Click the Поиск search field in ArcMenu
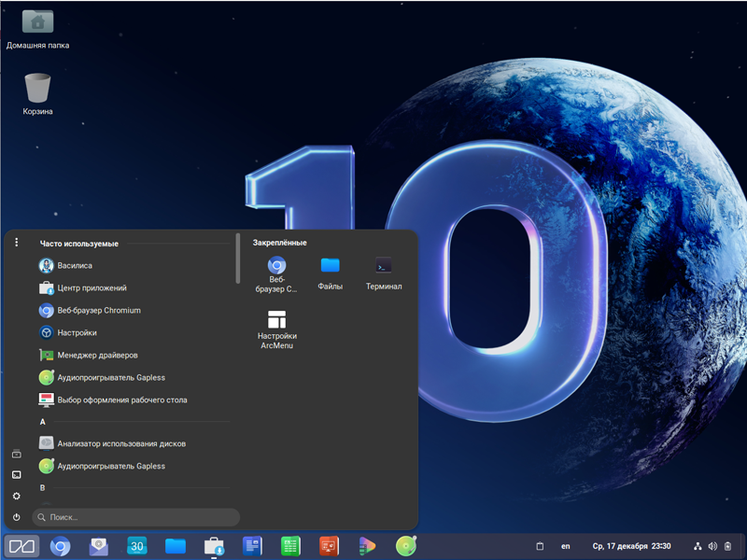 point(135,517)
